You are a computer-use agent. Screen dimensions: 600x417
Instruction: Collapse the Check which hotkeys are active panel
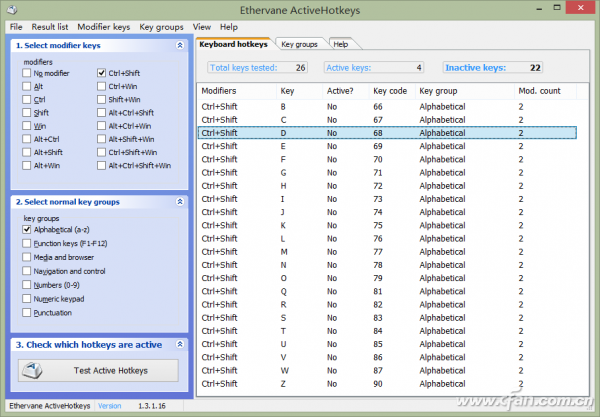pyautogui.click(x=179, y=345)
